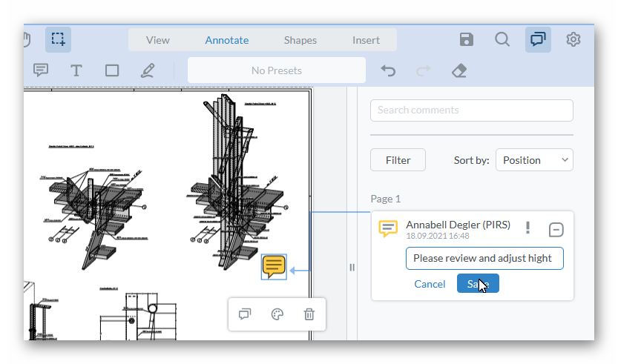This screenshot has width=618, height=364.
Task: Switch to the Insert tab
Action: tap(366, 40)
